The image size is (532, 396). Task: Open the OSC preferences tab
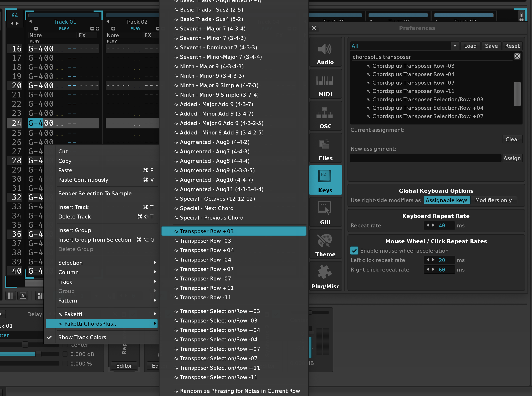coord(325,116)
